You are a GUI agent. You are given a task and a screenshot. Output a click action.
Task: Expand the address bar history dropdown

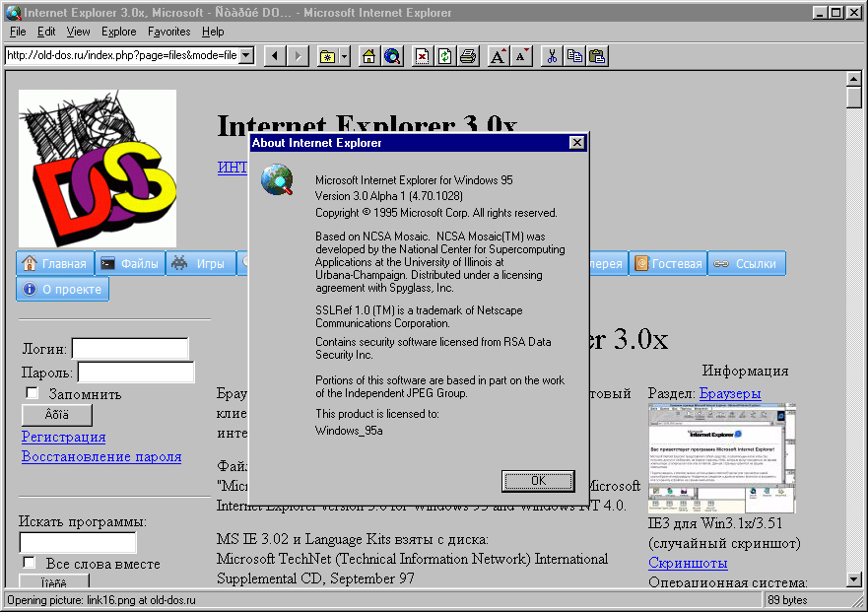pyautogui.click(x=247, y=55)
